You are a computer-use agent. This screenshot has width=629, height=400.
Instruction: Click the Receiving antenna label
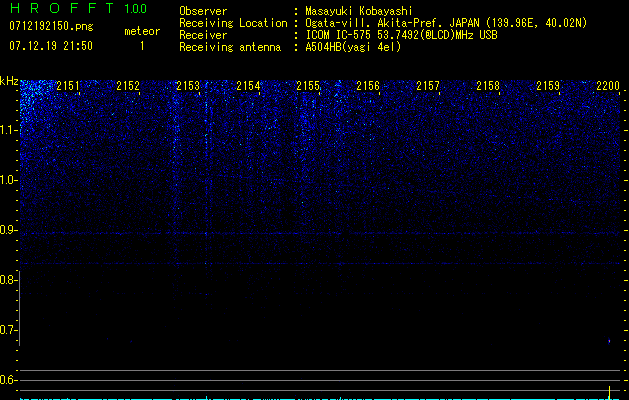(230, 47)
